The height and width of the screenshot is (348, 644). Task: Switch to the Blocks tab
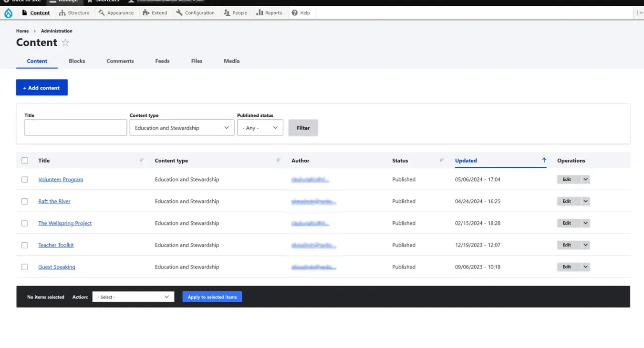[x=77, y=61]
